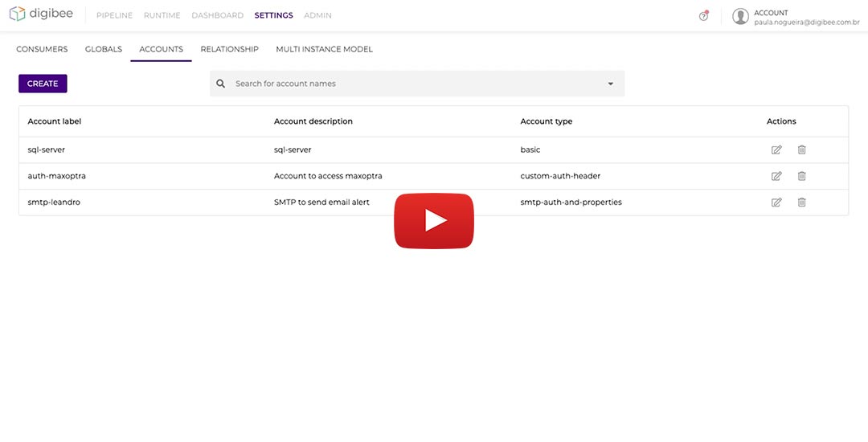Screen dimensions: 868x442
Task: Open the Settings menu
Action: 273,15
